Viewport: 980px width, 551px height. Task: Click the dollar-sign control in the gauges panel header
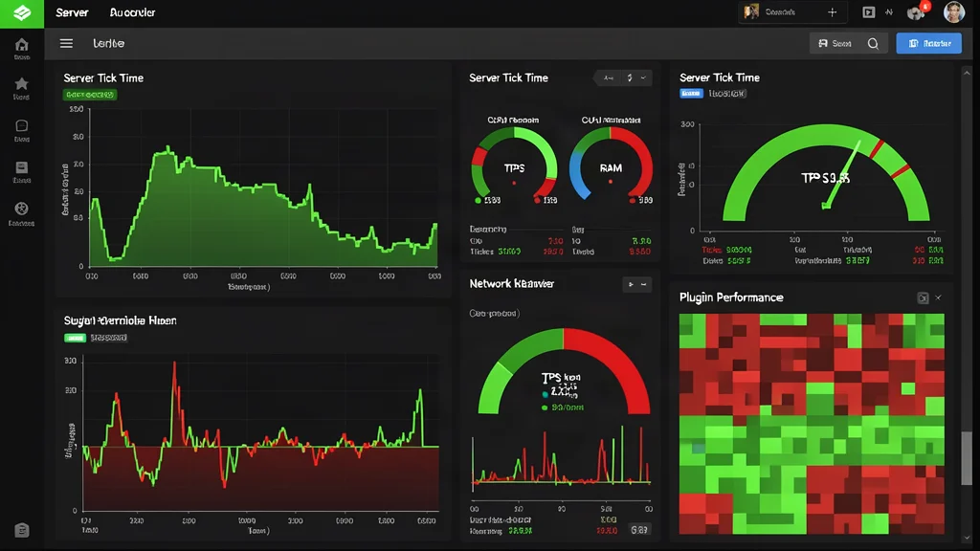tap(630, 78)
